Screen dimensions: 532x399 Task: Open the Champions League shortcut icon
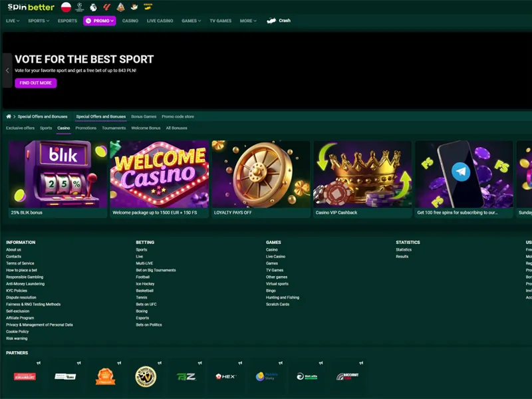(80, 7)
